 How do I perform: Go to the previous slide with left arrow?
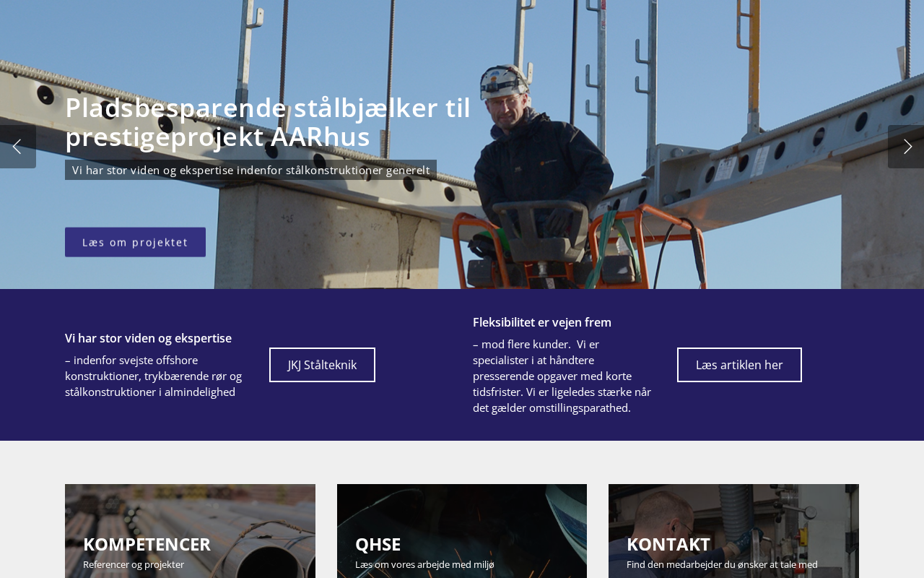pyautogui.click(x=17, y=147)
